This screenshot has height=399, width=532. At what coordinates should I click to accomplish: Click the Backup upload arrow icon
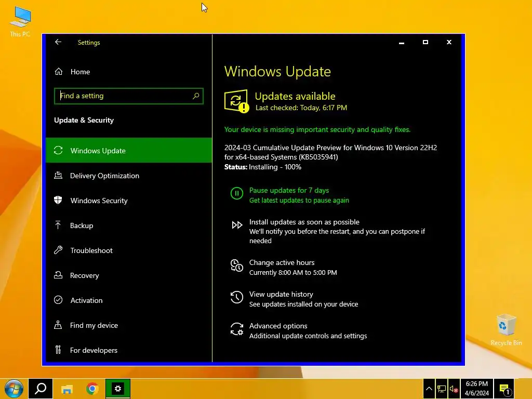click(x=58, y=225)
